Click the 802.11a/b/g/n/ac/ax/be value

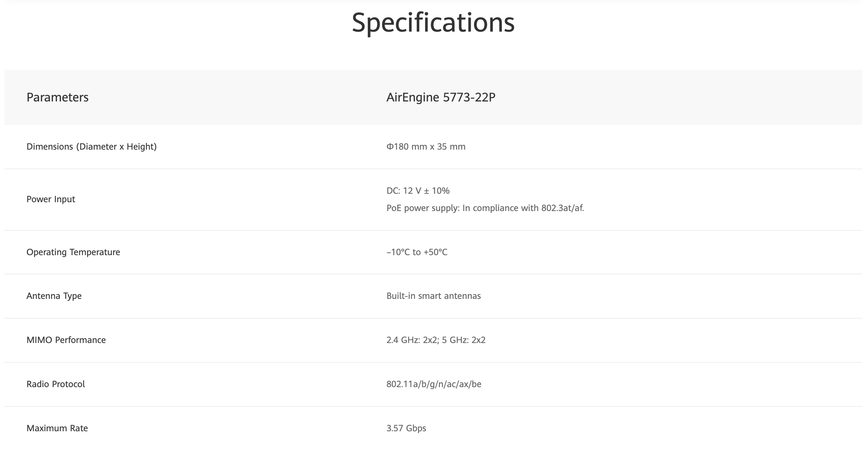(434, 384)
